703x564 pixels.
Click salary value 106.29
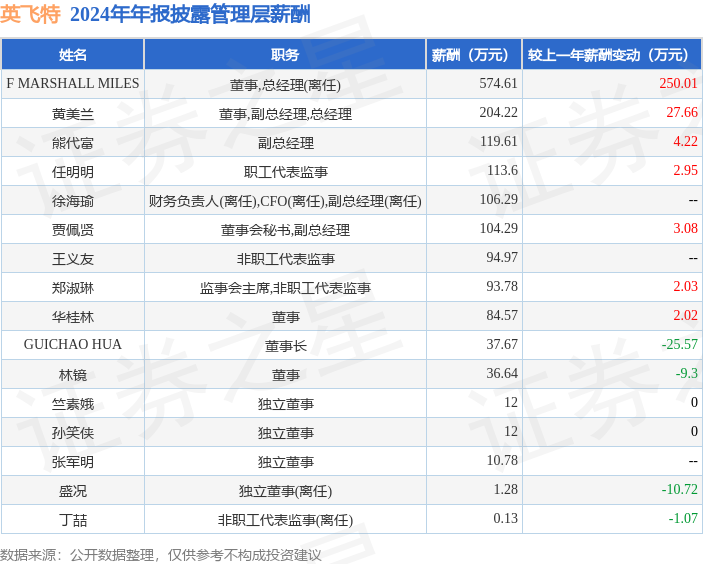(499, 199)
